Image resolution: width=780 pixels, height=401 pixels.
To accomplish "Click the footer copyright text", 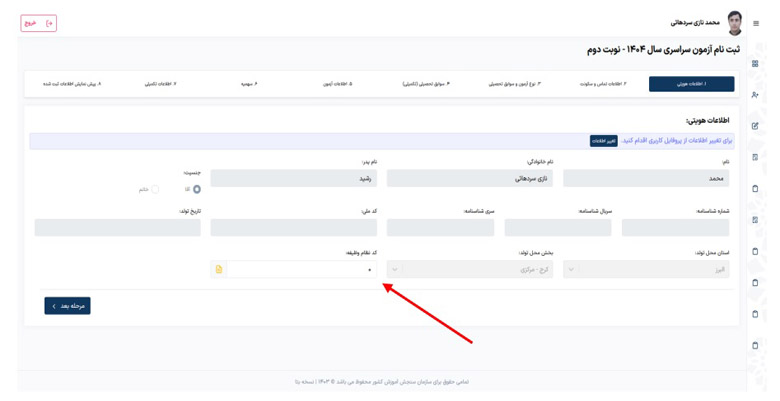I will [382, 382].
